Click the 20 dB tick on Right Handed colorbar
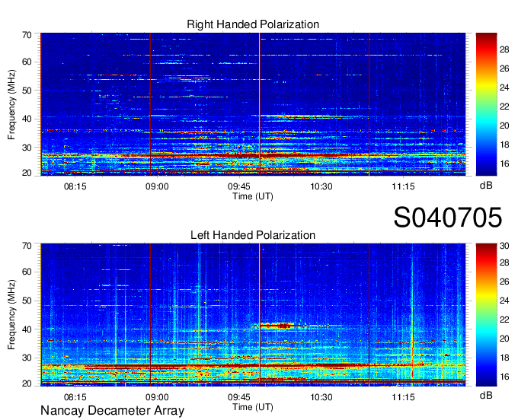This screenshot has height=420, width=518. pos(504,126)
